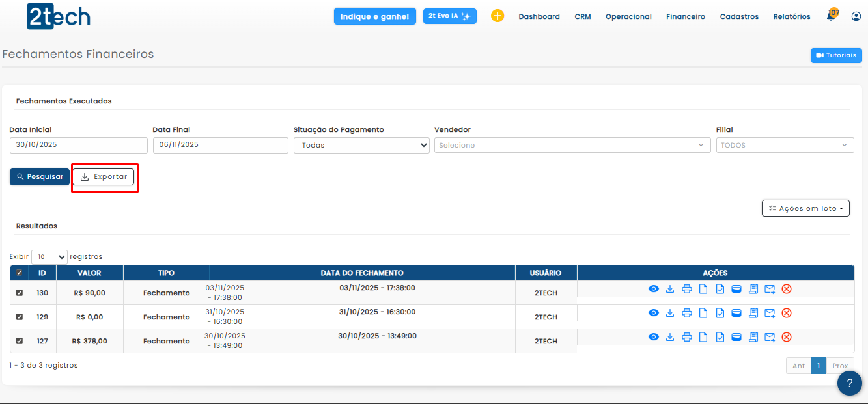Go to the Relatórios menu
Image resolution: width=868 pixels, height=404 pixels.
pyautogui.click(x=792, y=17)
